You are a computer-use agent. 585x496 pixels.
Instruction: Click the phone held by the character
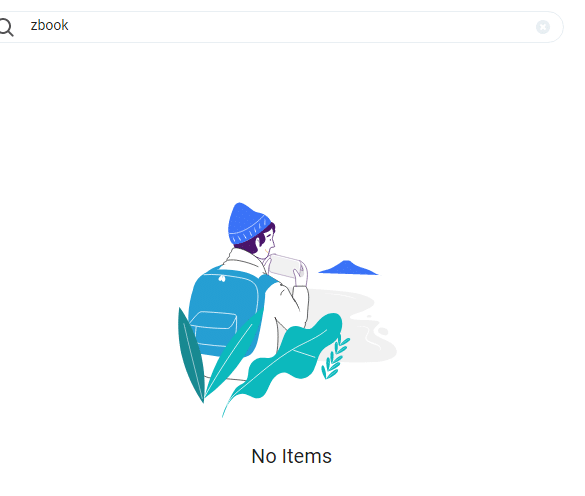click(x=285, y=266)
